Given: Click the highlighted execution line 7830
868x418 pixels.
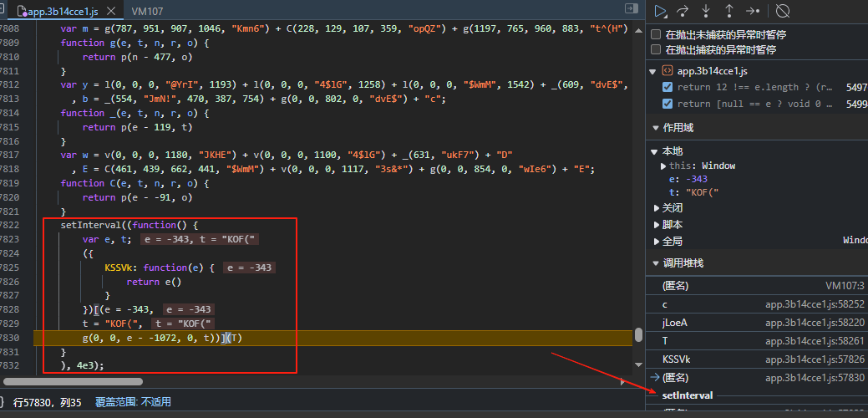Looking at the screenshot, I should coord(332,338).
